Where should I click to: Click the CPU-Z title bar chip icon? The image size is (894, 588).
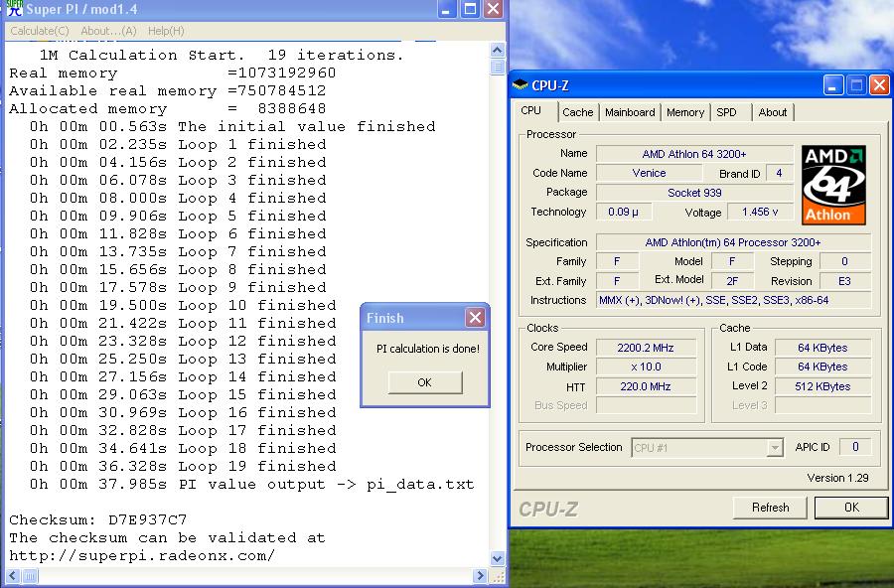pyautogui.click(x=520, y=85)
